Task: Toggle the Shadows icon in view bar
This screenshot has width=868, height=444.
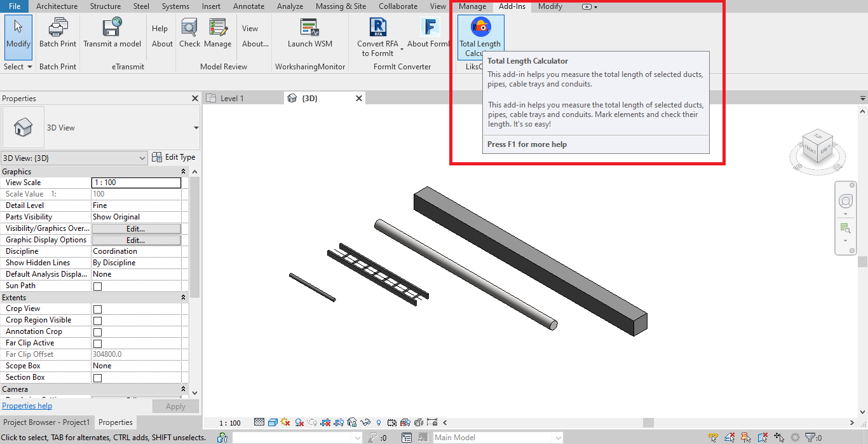Action: pos(299,422)
